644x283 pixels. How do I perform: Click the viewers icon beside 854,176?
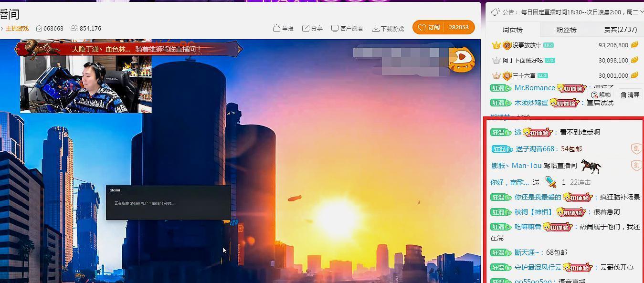(x=74, y=29)
